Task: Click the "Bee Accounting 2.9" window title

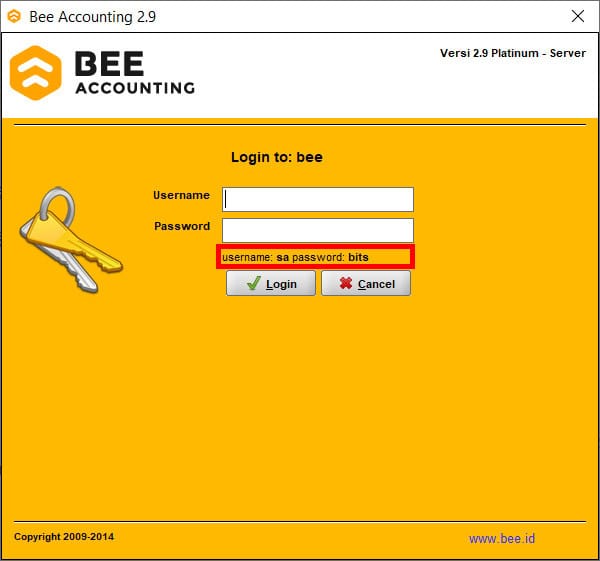Action: [x=93, y=17]
